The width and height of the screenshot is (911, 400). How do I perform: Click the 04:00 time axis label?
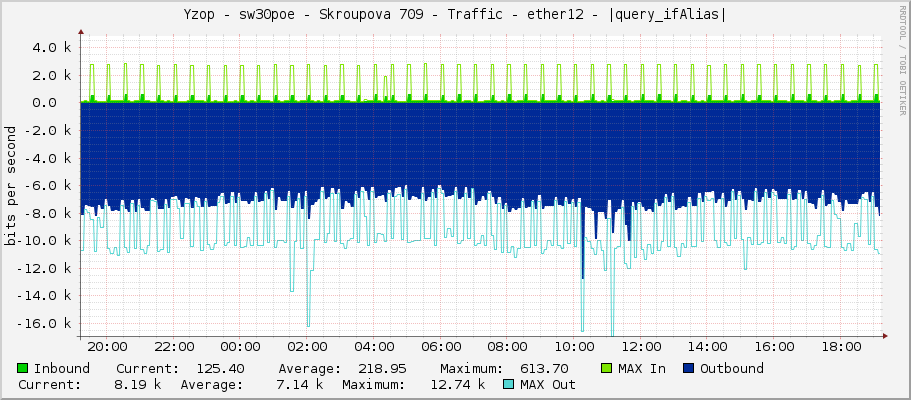(x=374, y=348)
